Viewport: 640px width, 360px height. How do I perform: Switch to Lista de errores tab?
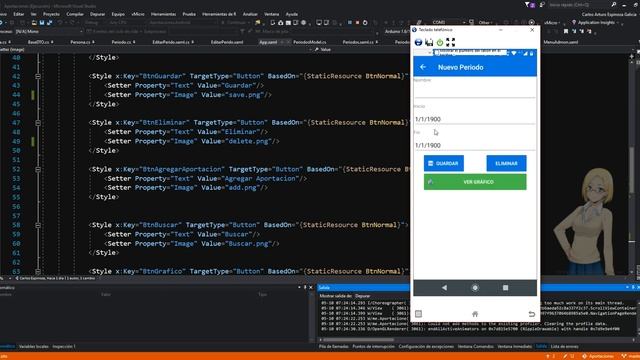pyautogui.click(x=564, y=347)
